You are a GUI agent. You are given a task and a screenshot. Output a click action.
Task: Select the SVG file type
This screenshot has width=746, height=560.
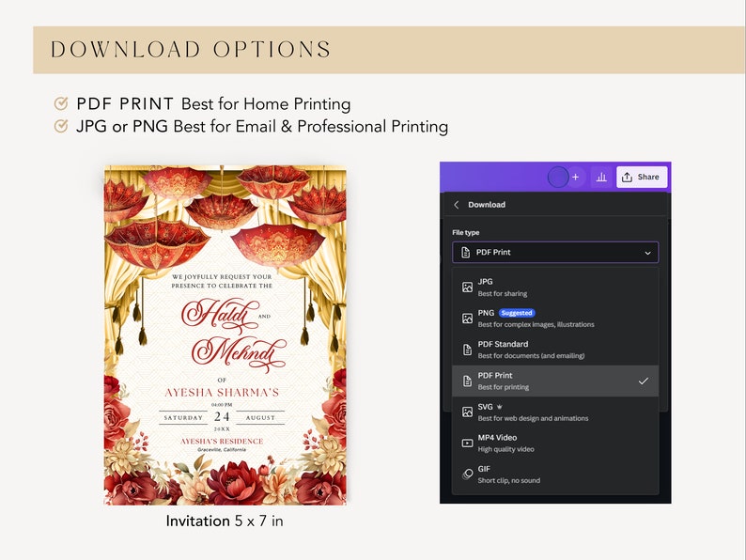(x=555, y=412)
